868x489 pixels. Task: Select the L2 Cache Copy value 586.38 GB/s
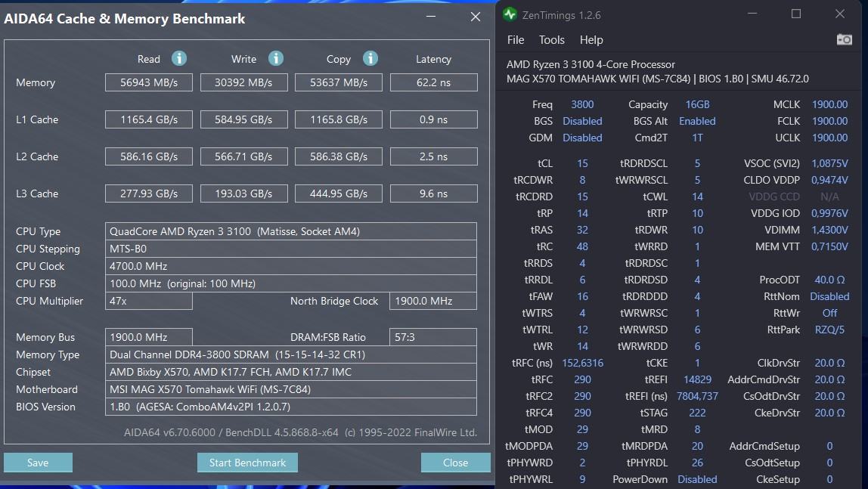click(x=338, y=156)
